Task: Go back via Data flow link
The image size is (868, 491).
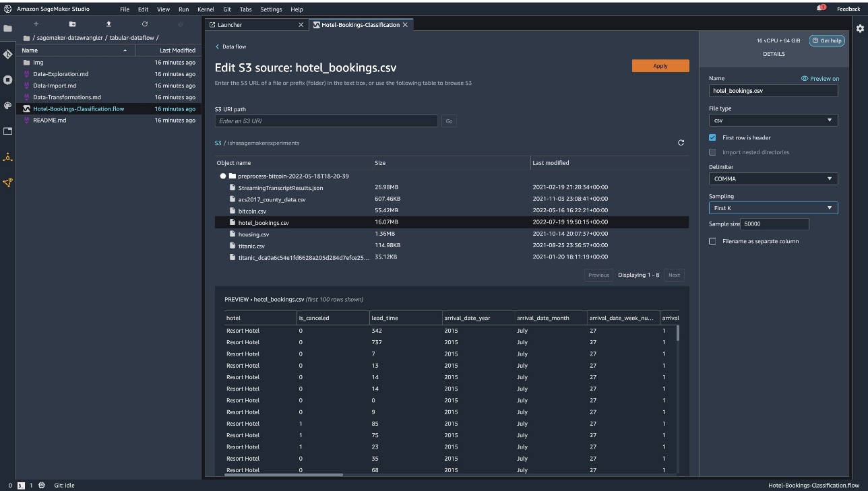Action: pos(230,46)
